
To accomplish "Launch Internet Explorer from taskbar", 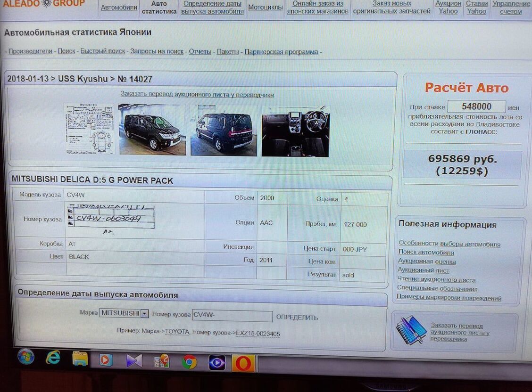I will coord(53,358).
